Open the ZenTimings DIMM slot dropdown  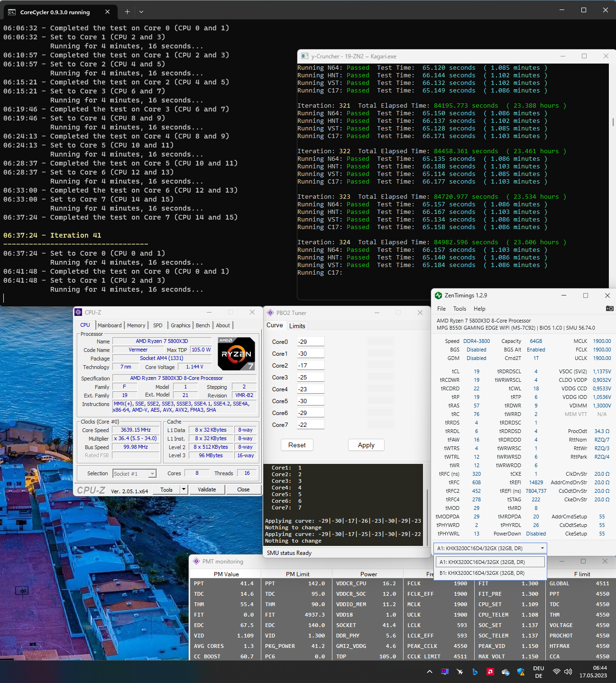[490, 548]
